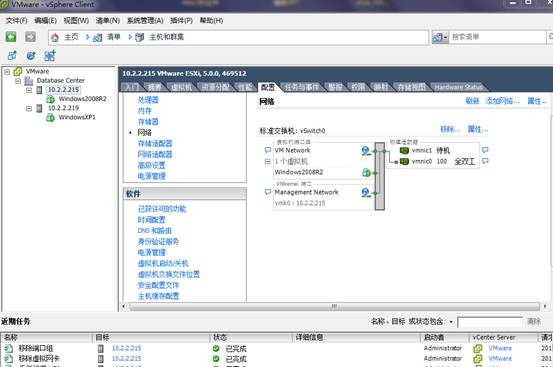Open the 虚拟机启动/关机 link
553x367 pixels.
(163, 263)
